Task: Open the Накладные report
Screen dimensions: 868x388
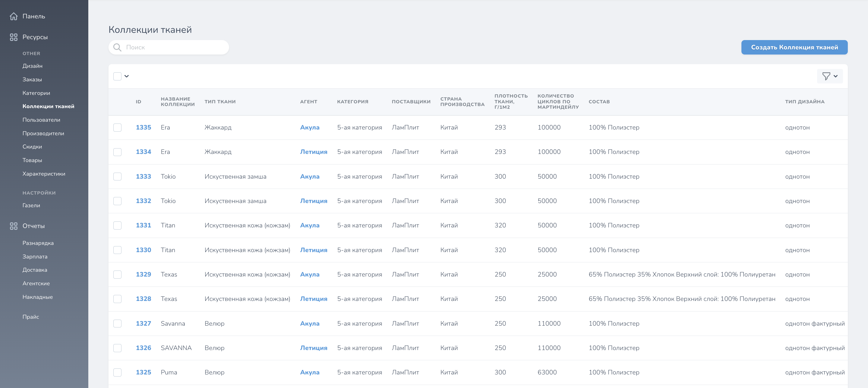Action: 37,297
